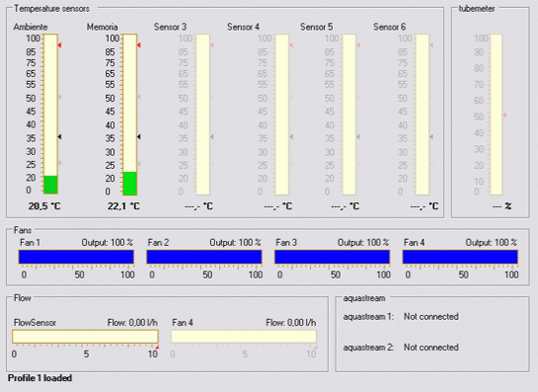Image resolution: width=538 pixels, height=392 pixels.
Task: Click the red marker on tubemeter gauge
Action: coord(504,116)
